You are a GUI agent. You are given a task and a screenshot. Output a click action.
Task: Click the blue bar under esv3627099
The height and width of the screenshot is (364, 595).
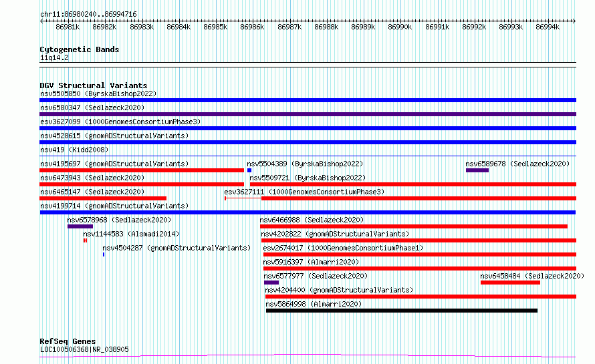308,128
